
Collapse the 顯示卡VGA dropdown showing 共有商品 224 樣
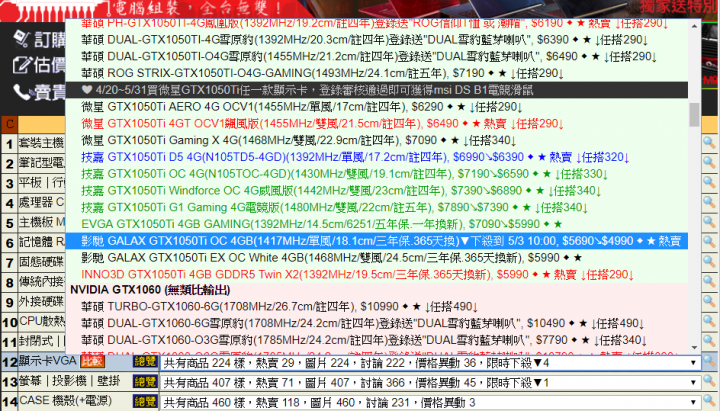430,363
